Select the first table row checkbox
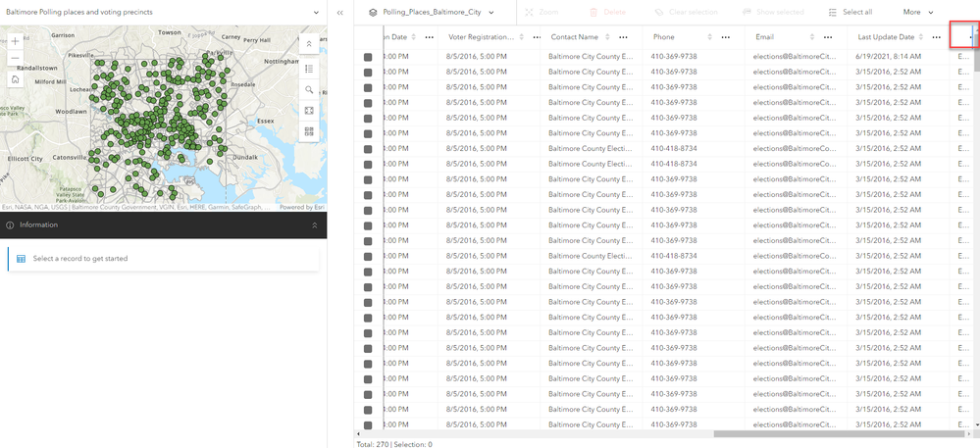Viewport: 980px width, 448px height. (x=368, y=57)
